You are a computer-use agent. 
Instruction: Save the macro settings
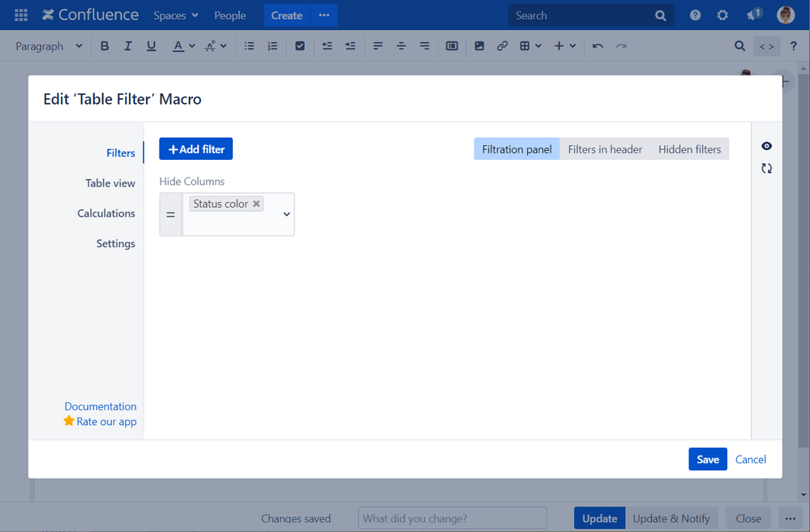708,459
